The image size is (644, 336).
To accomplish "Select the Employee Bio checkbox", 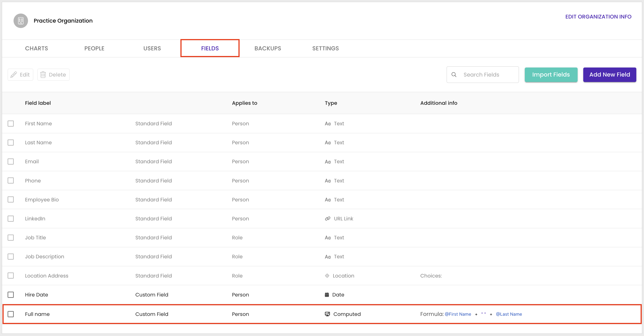I will (x=11, y=200).
